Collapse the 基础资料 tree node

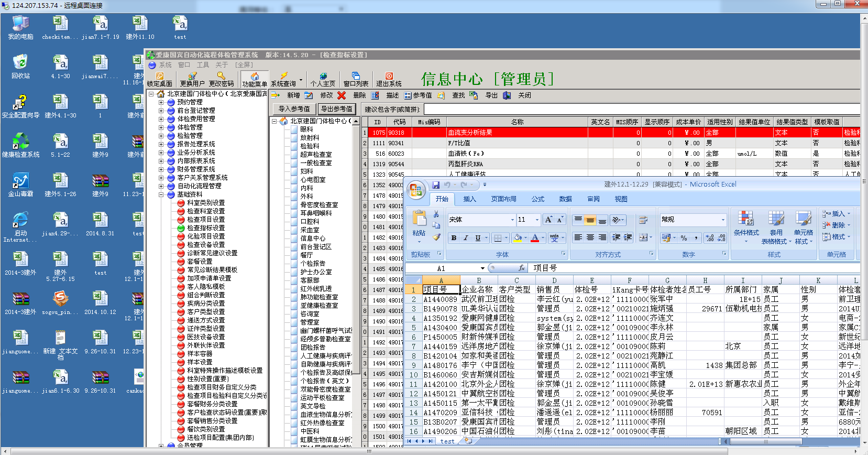point(161,194)
